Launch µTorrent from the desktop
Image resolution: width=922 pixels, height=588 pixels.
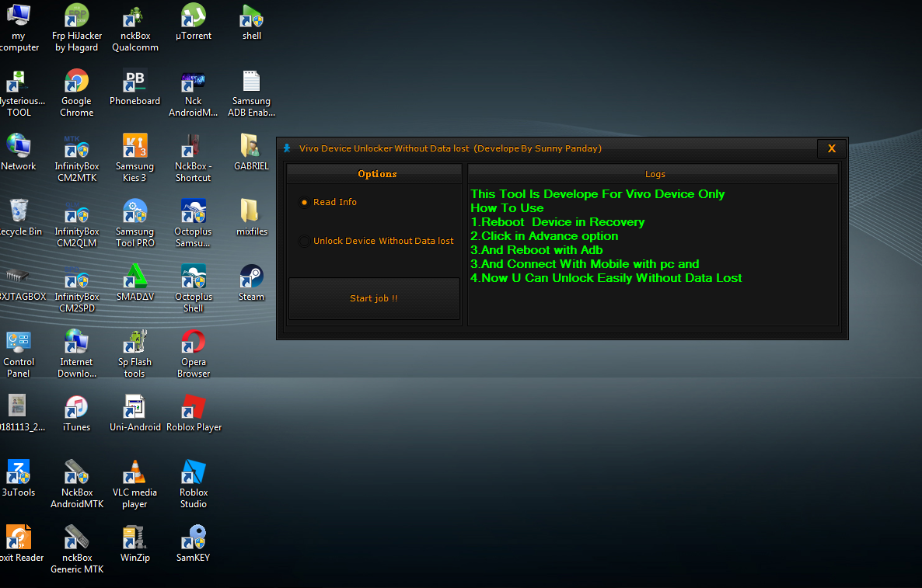pos(194,22)
